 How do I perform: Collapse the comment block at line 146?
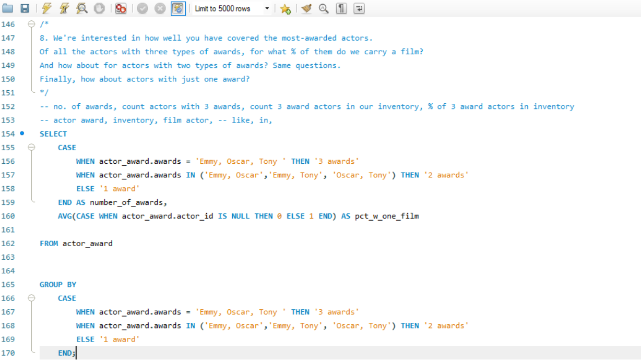(31, 24)
